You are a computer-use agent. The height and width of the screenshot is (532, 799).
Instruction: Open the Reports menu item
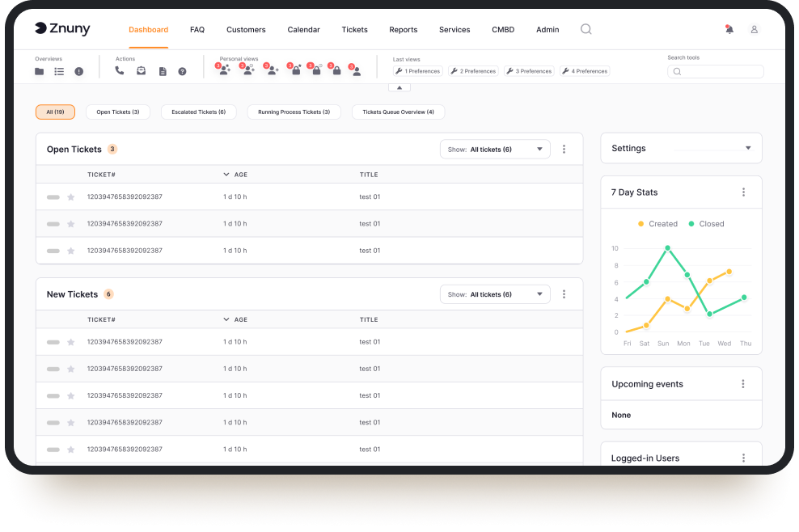pyautogui.click(x=403, y=30)
